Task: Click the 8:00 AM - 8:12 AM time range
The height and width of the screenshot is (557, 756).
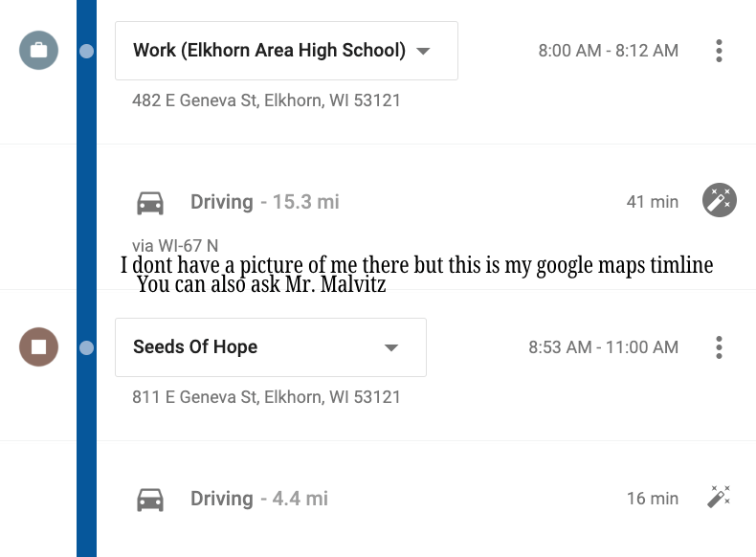Action: click(608, 51)
